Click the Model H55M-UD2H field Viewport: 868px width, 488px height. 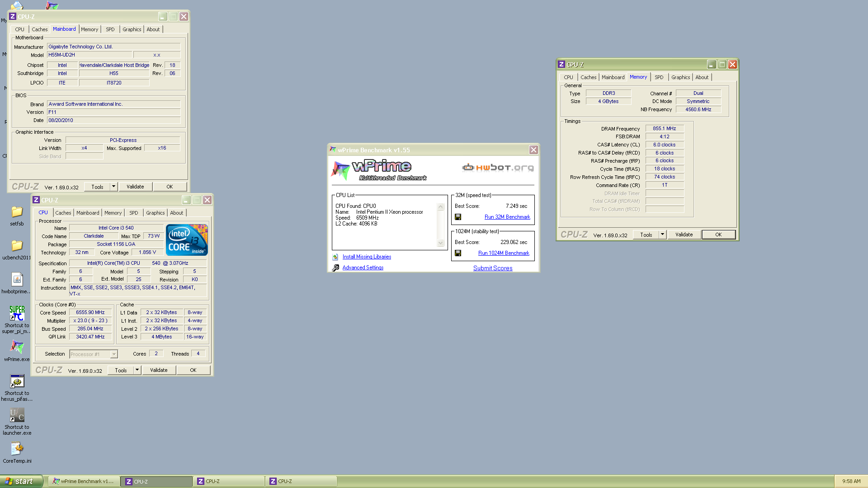(x=90, y=55)
